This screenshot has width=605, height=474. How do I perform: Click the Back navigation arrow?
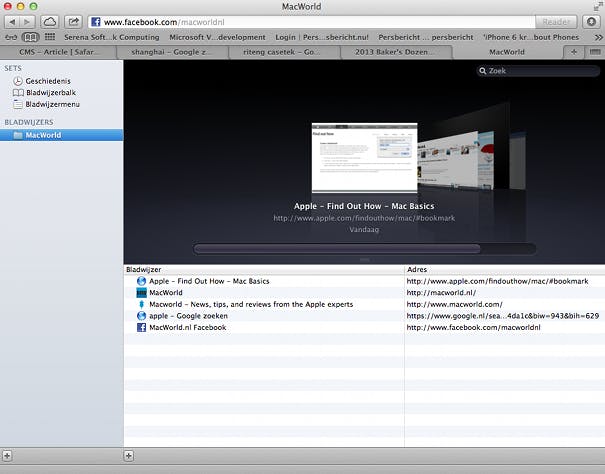click(12, 21)
